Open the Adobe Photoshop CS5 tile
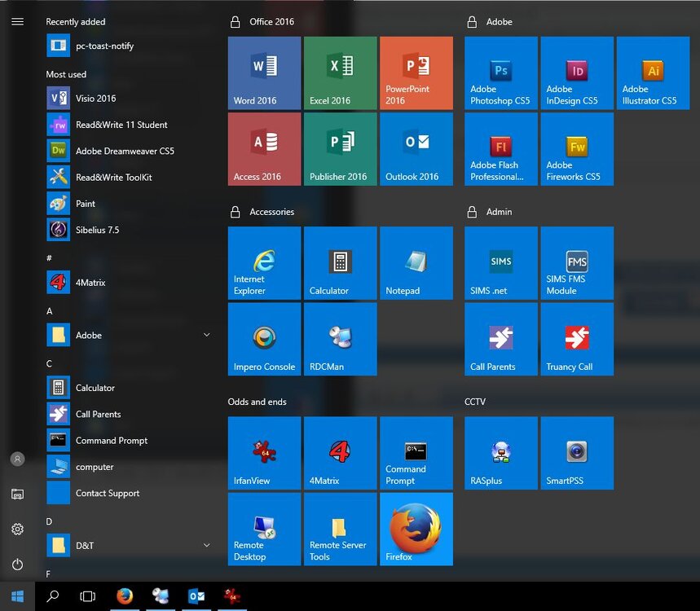 (x=501, y=73)
